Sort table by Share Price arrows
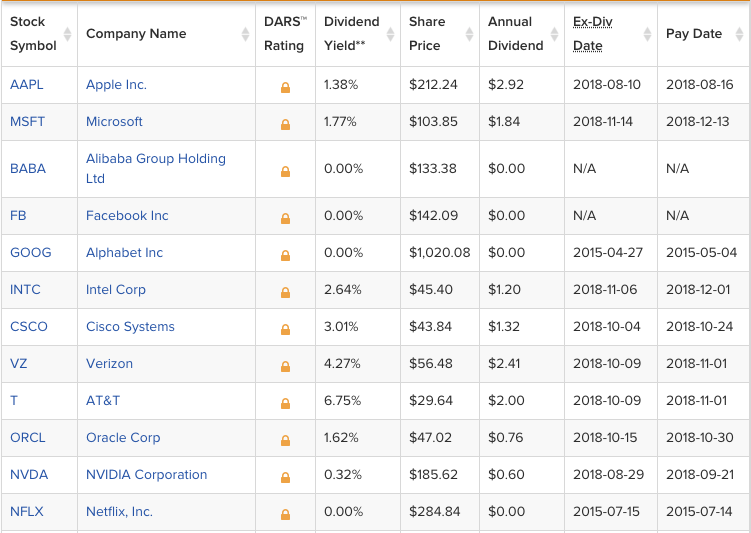Screen dimensions: 751x533 click(469, 34)
